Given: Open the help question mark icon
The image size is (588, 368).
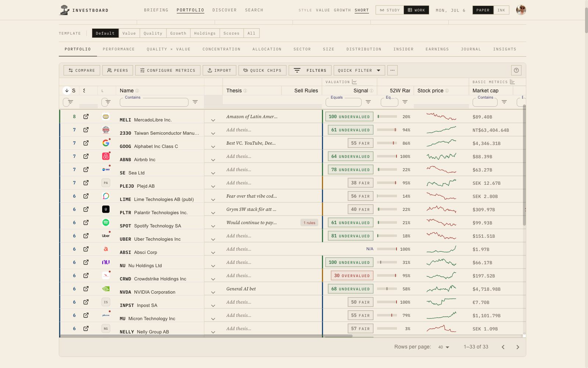Looking at the screenshot, I should coord(516,70).
